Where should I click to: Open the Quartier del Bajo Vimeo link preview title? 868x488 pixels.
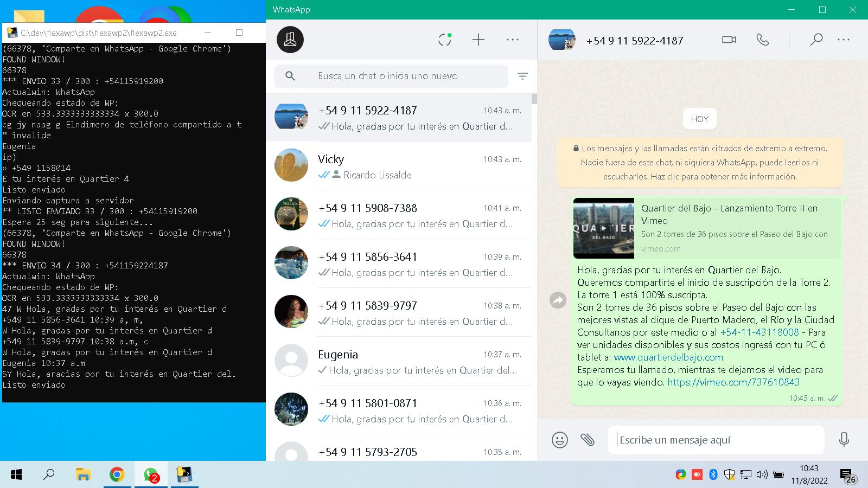(729, 214)
